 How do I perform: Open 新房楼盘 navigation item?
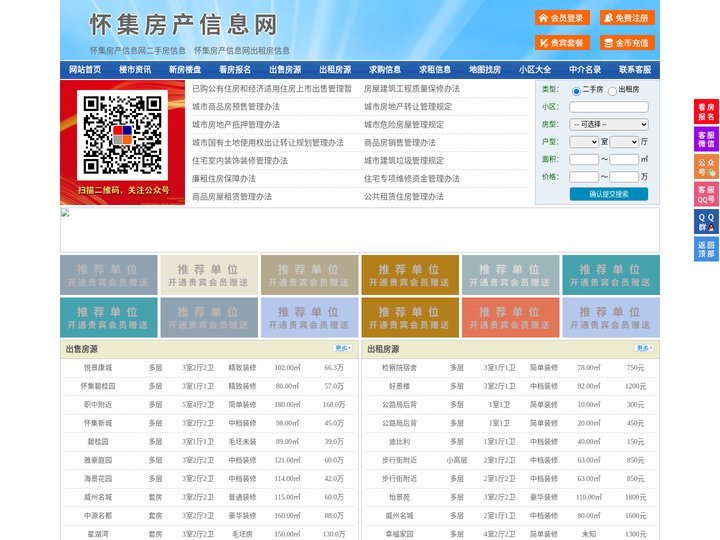[x=185, y=70]
